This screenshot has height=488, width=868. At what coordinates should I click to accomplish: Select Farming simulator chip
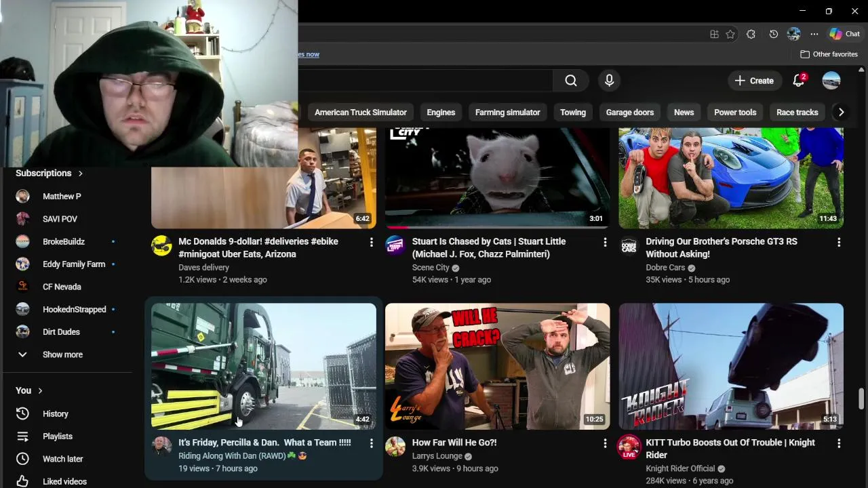507,113
